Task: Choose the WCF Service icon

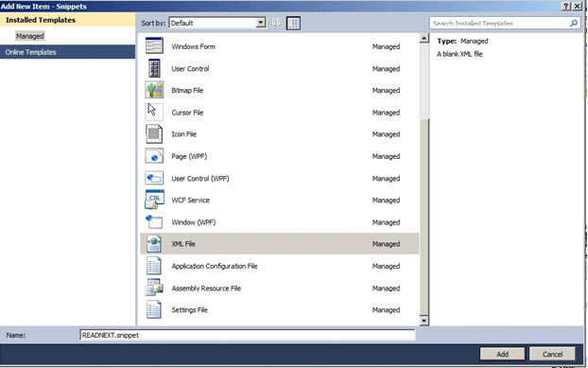Action: (x=154, y=200)
